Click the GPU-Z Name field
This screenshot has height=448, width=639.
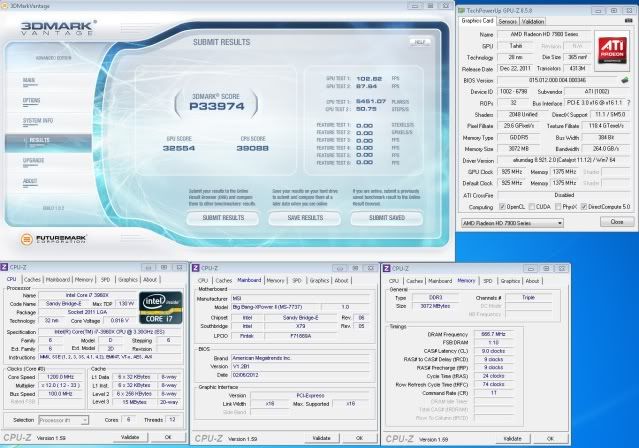coord(544,34)
